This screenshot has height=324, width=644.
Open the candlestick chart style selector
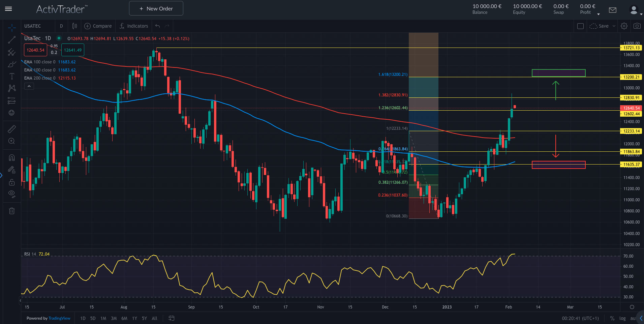74,26
